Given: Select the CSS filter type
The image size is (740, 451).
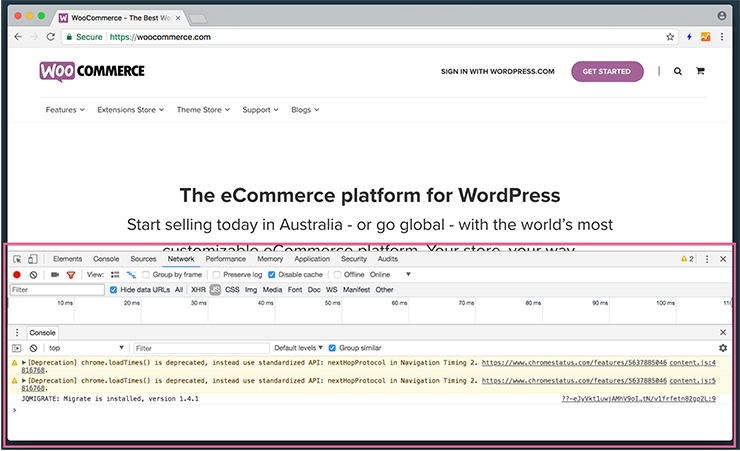Looking at the screenshot, I should [x=232, y=290].
